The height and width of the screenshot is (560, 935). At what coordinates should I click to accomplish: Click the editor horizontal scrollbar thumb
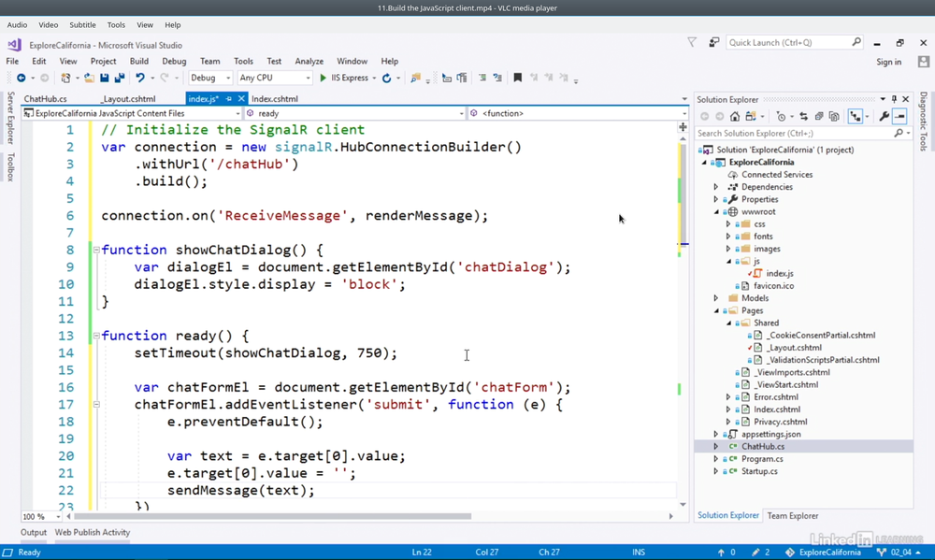click(272, 516)
